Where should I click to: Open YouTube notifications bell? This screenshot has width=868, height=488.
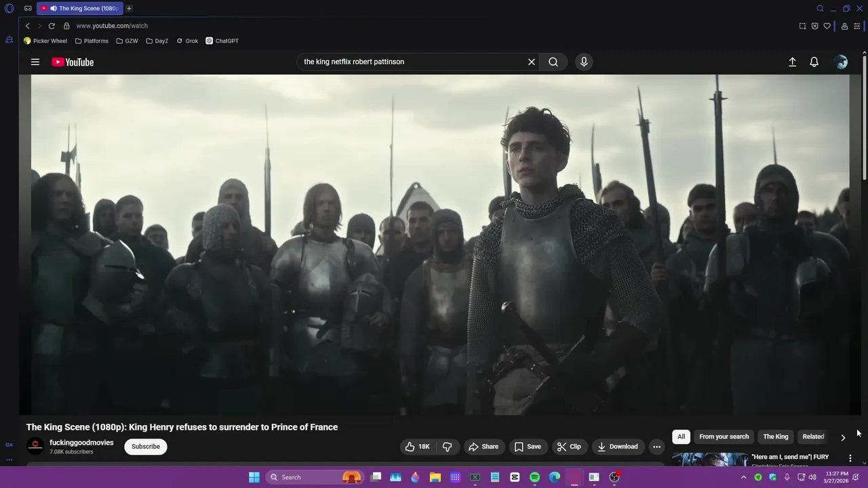pyautogui.click(x=814, y=62)
